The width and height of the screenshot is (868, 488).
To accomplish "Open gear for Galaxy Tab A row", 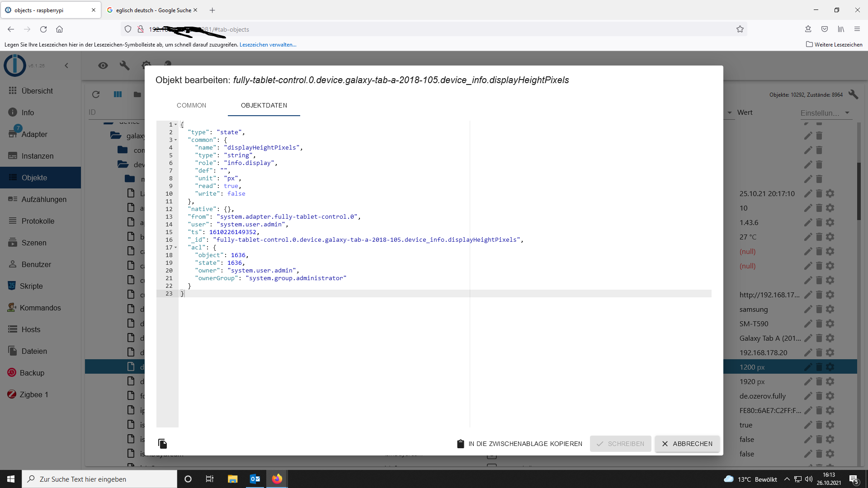I will pos(830,338).
